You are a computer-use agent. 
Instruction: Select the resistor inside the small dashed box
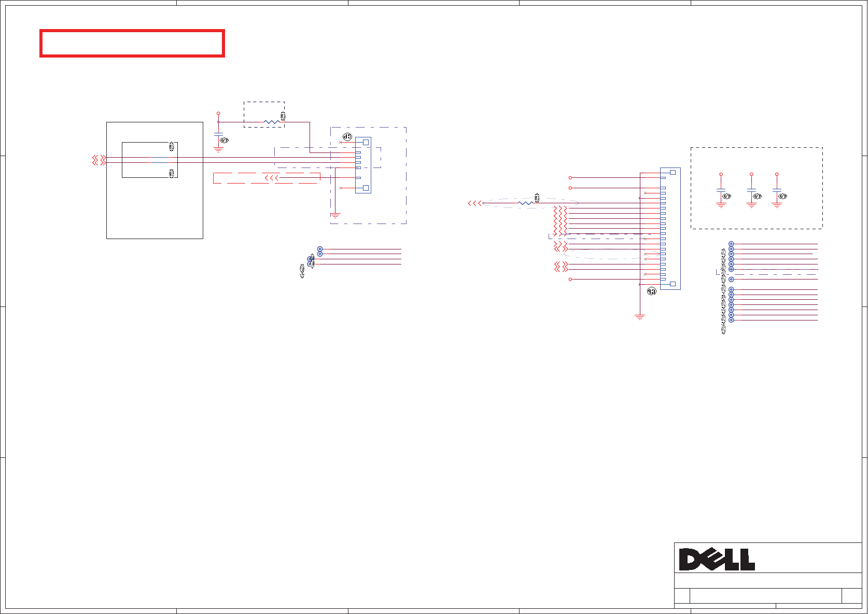(x=272, y=122)
